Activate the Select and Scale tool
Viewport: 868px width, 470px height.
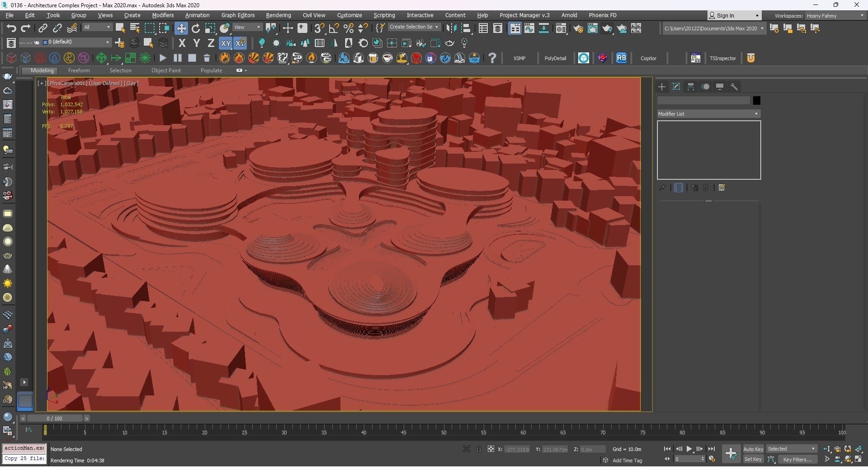(x=210, y=28)
